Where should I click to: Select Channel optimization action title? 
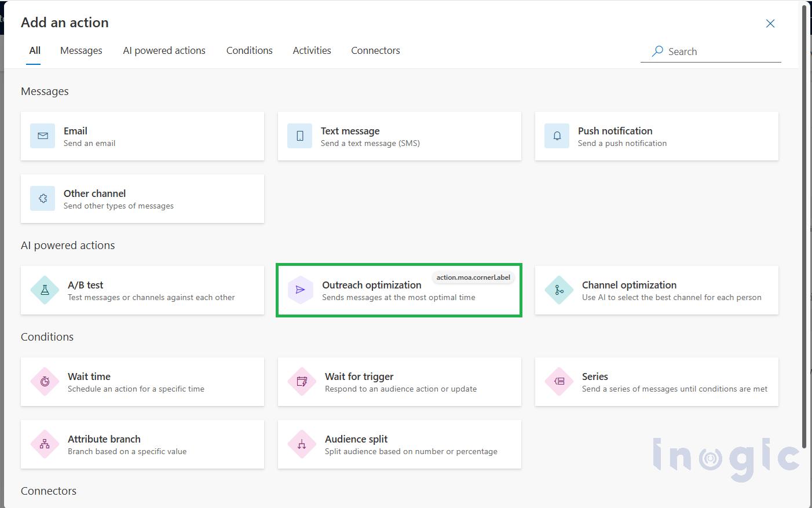coord(629,285)
